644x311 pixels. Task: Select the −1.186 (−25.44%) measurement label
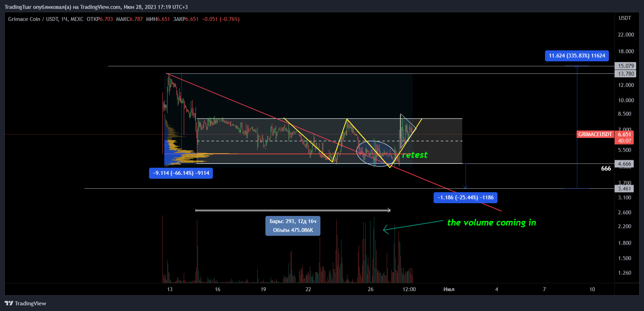[466, 198]
